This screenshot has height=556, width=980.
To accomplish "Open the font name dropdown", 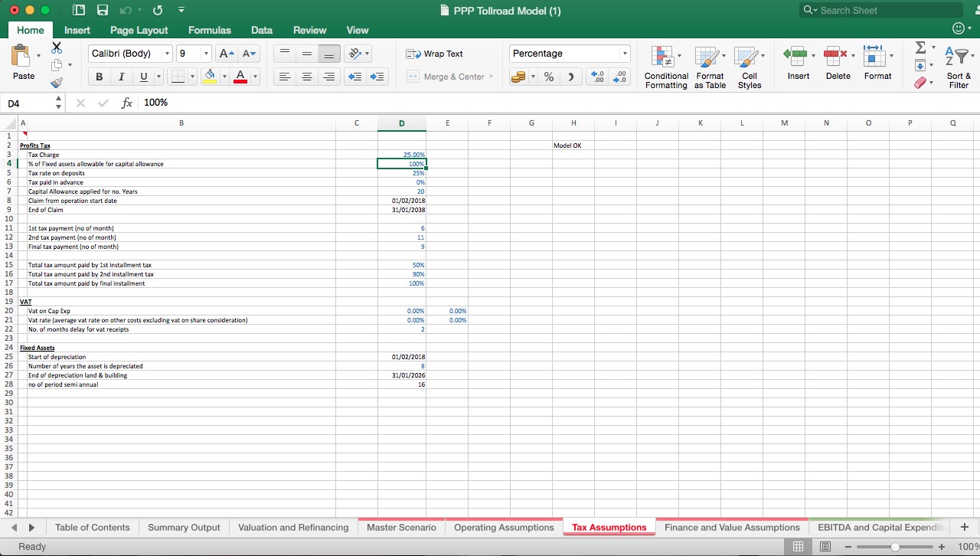I will click(x=167, y=54).
